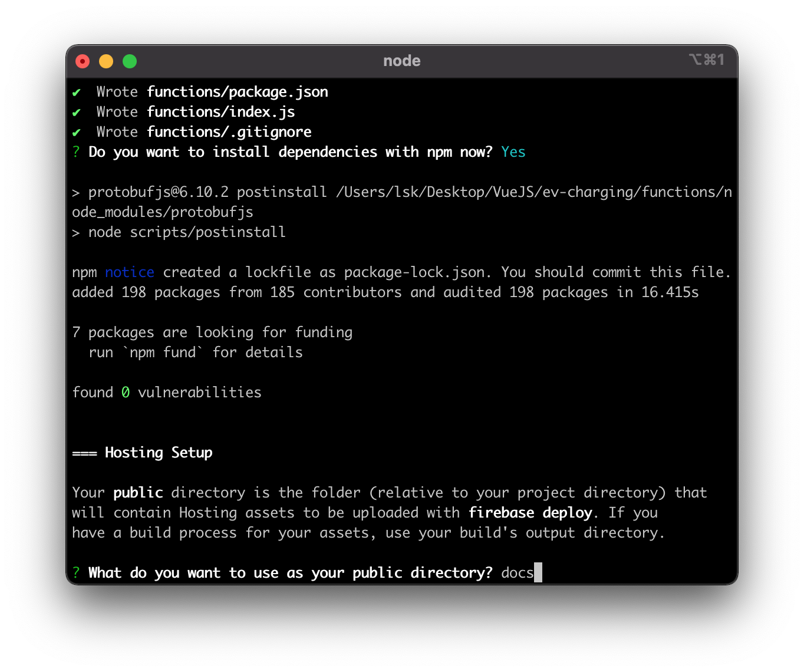Click the green checkmark beside functions/package.json
This screenshot has width=804, height=672.
coord(76,93)
